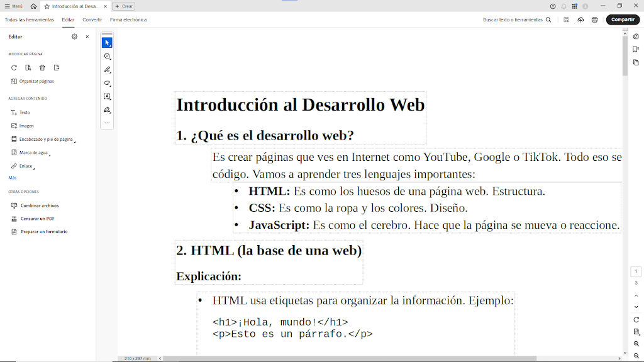The height and width of the screenshot is (362, 644).
Task: Open the Firma electrónica tab
Action: tap(128, 20)
